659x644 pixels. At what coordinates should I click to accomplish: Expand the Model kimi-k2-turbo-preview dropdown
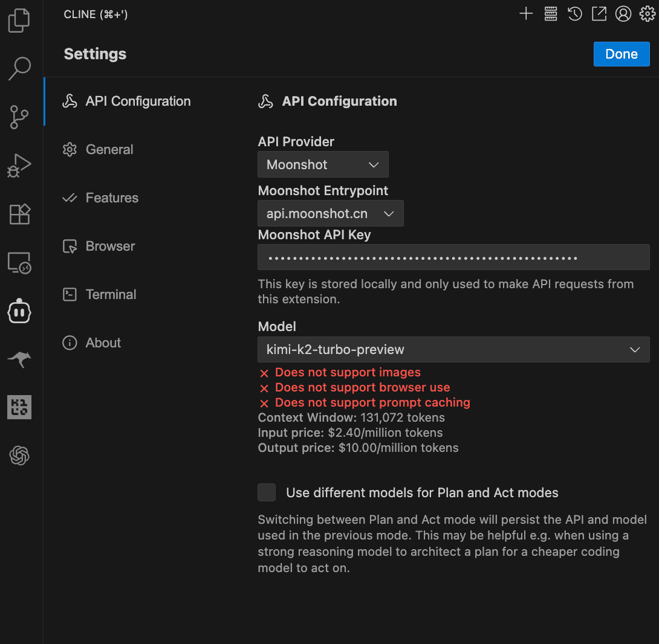453,349
